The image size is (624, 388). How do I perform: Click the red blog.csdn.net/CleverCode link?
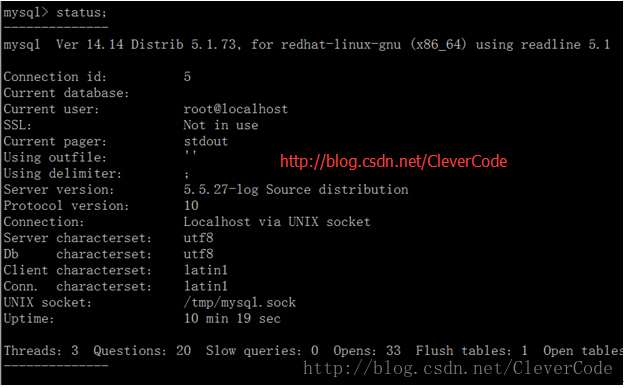(x=394, y=162)
